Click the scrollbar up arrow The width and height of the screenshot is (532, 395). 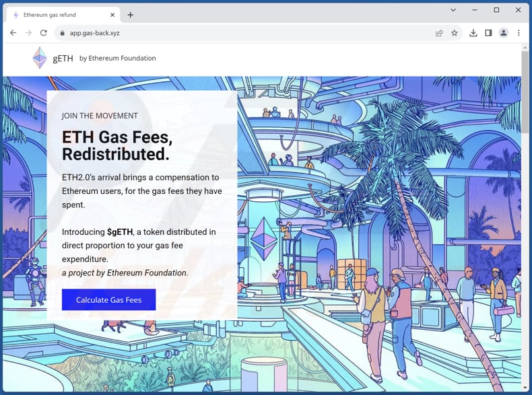pyautogui.click(x=525, y=47)
